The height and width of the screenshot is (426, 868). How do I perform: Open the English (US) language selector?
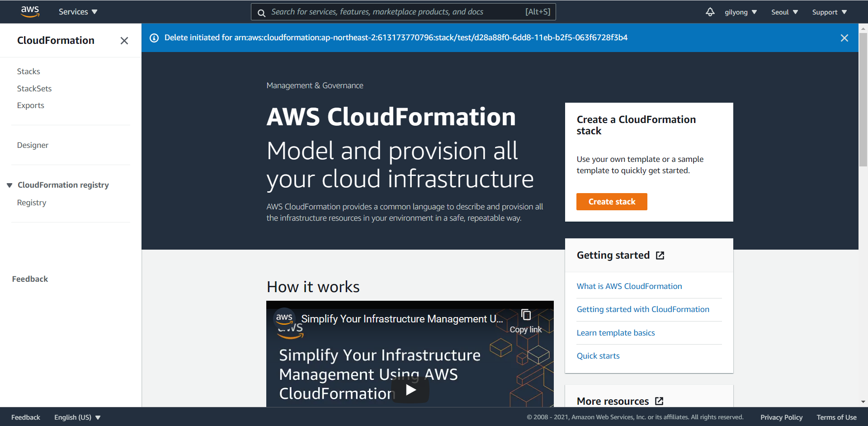pos(77,417)
